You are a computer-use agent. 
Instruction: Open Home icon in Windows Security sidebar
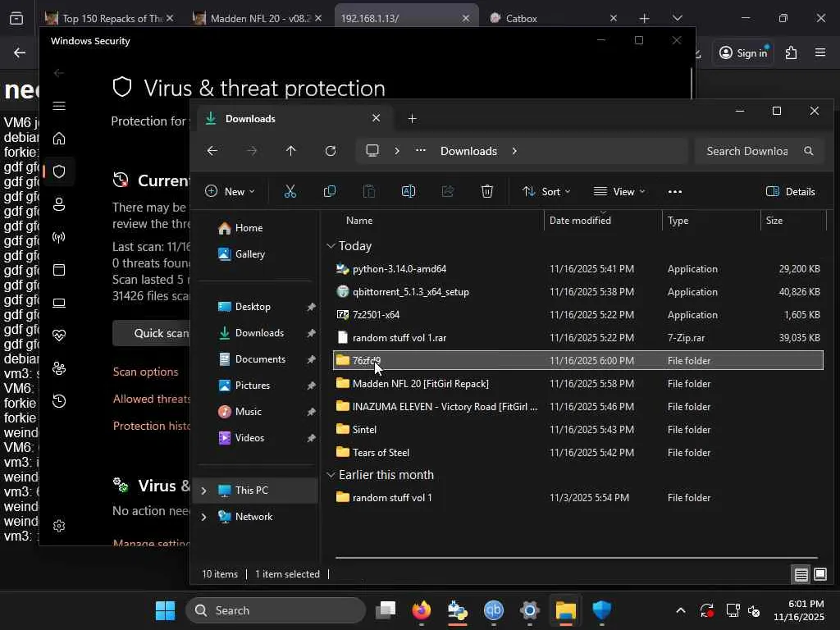[x=59, y=139]
